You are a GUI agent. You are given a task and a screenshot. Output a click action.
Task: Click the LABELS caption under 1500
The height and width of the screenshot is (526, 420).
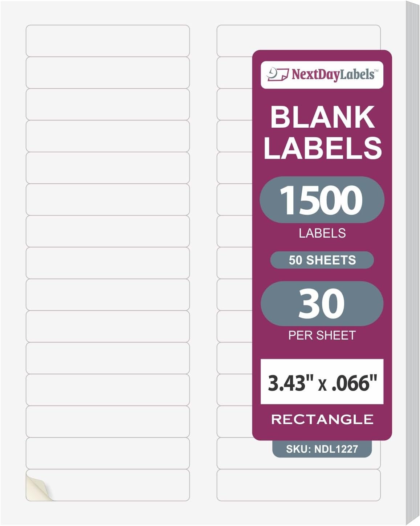pyautogui.click(x=322, y=233)
